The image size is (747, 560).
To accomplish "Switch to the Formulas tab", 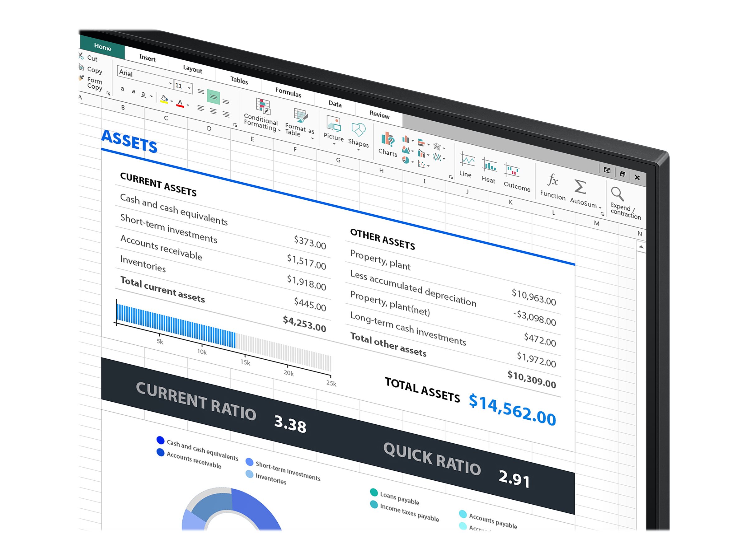I will coord(288,92).
